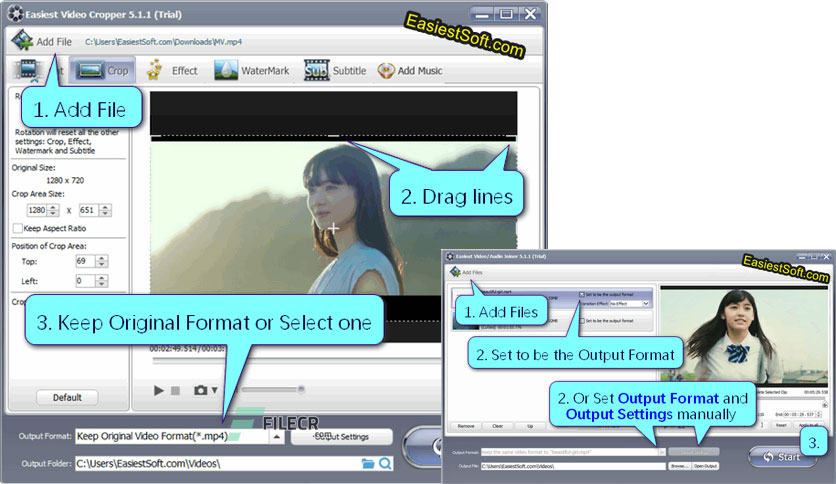The image size is (836, 484).
Task: Click the magnifier icon to open output folder
Action: [x=385, y=464]
